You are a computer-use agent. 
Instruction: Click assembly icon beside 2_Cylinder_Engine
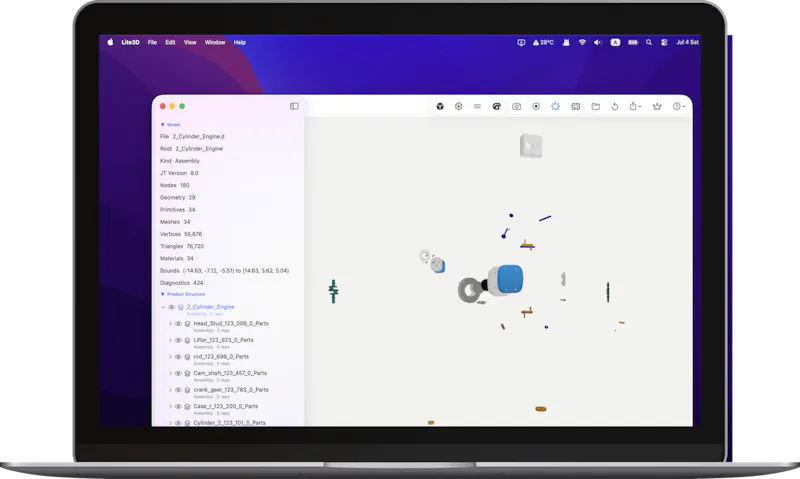[181, 307]
